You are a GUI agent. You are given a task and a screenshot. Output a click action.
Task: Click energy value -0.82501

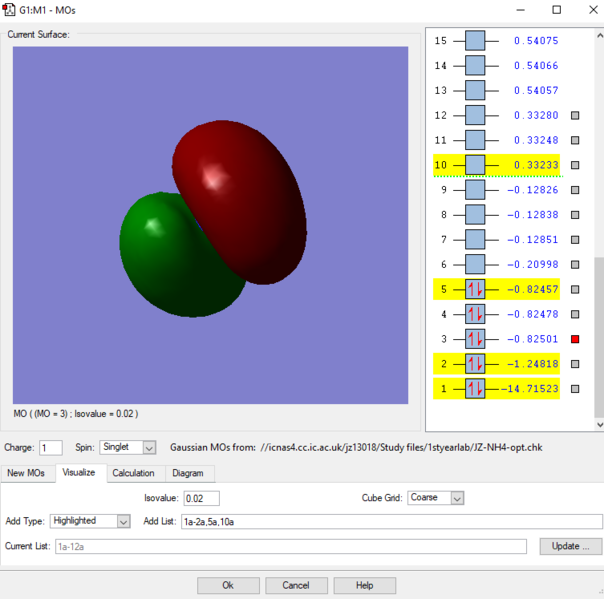point(532,339)
